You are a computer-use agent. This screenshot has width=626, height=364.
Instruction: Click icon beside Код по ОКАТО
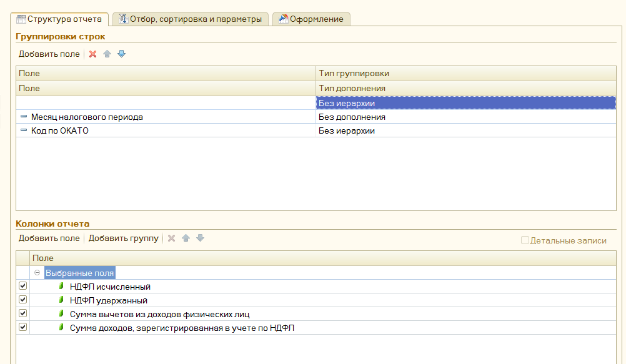[x=24, y=130]
